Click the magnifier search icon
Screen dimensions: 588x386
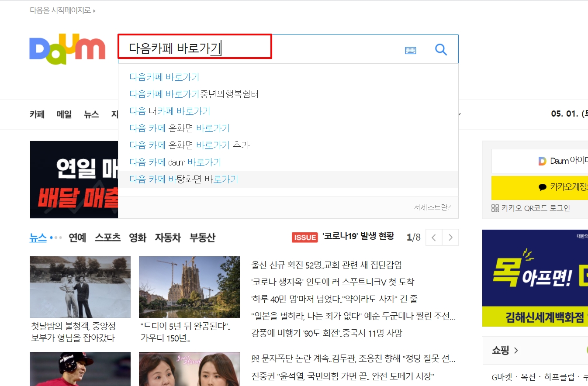point(441,50)
